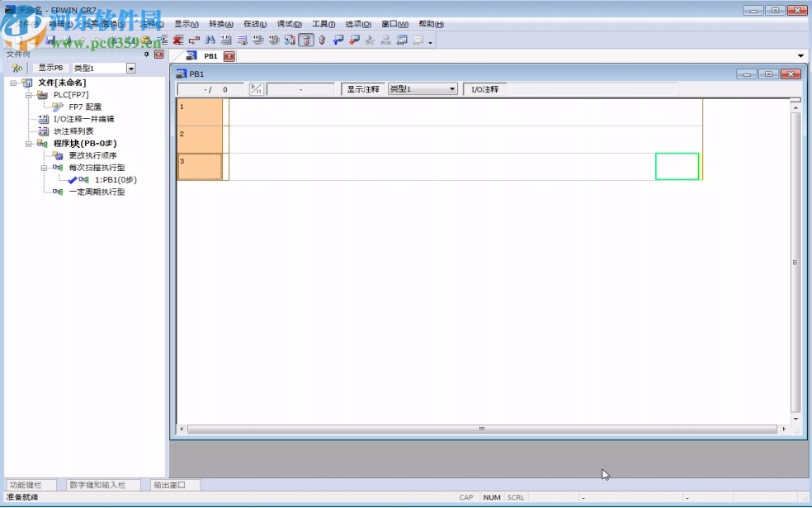Click the 更改执行顺序 gear icon
This screenshot has width=812, height=508.
pyautogui.click(x=58, y=155)
